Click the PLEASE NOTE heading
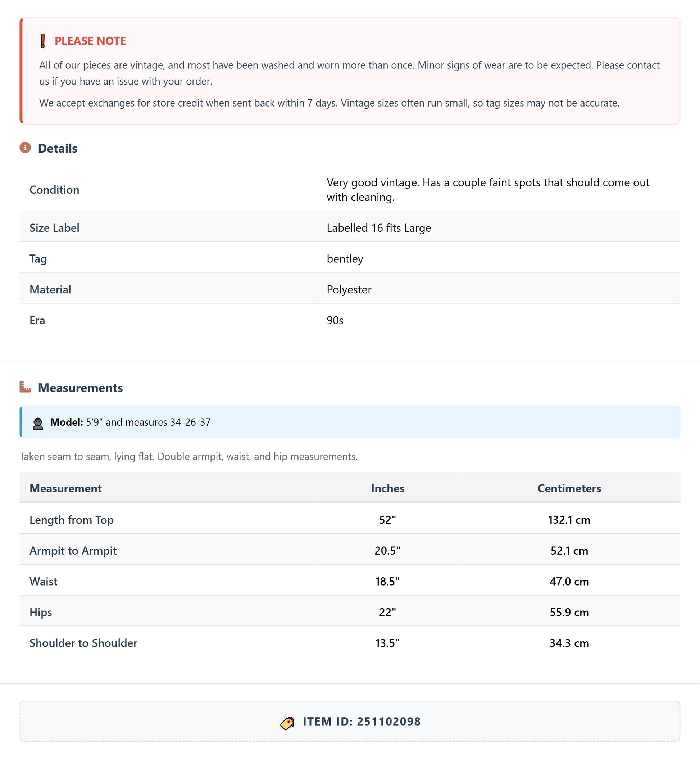This screenshot has width=700, height=759. coord(90,41)
